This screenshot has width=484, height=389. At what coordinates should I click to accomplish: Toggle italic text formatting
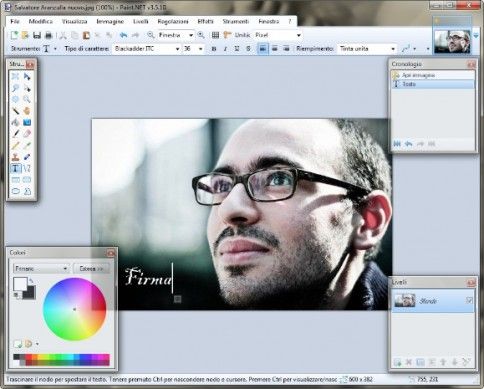tap(225, 49)
